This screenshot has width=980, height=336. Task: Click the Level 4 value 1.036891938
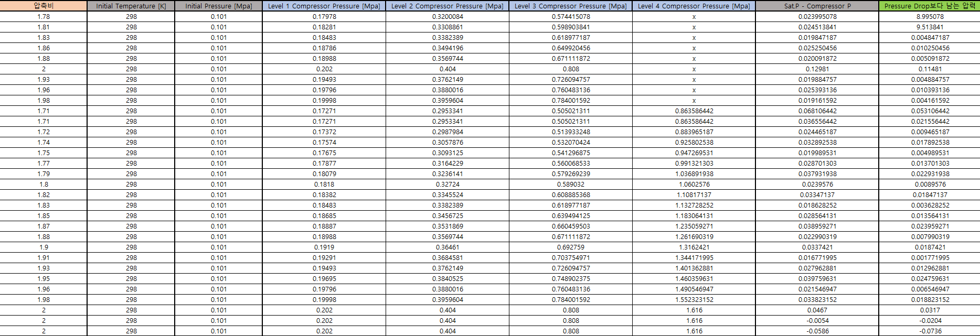(x=694, y=174)
